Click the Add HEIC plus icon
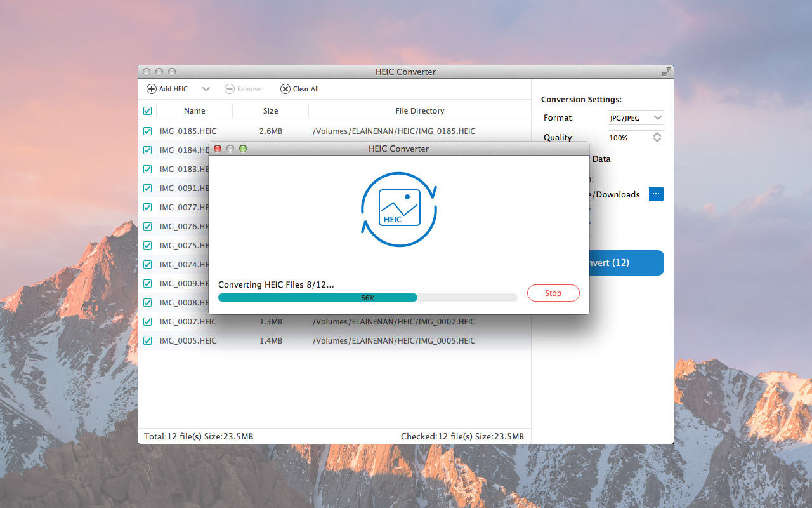The height and width of the screenshot is (508, 812). click(152, 89)
